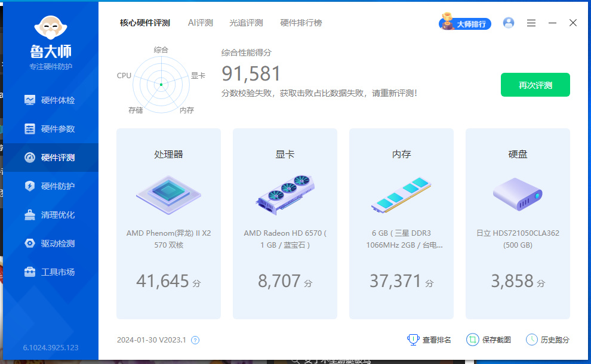Image resolution: width=591 pixels, height=364 pixels.
Task: Click the 硬盘 card heading
Action: click(x=518, y=154)
